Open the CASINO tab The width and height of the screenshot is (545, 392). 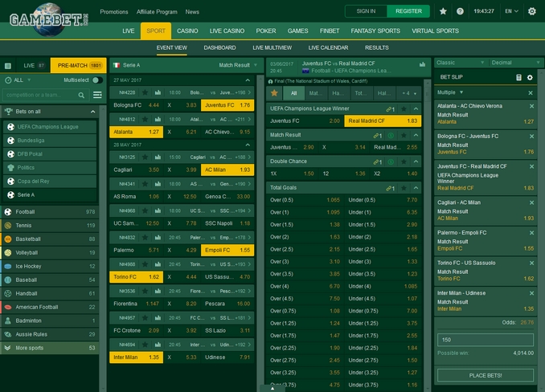187,31
